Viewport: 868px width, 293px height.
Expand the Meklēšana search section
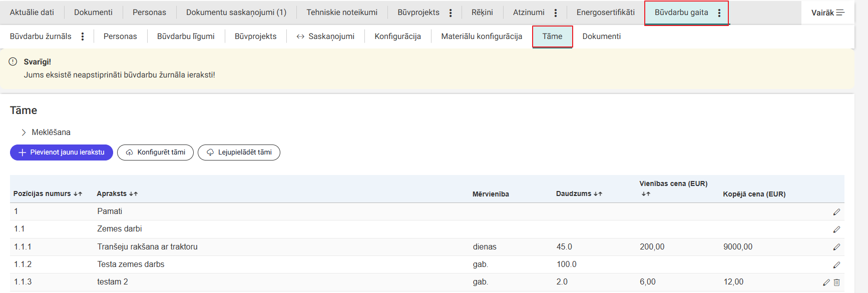pyautogui.click(x=46, y=132)
